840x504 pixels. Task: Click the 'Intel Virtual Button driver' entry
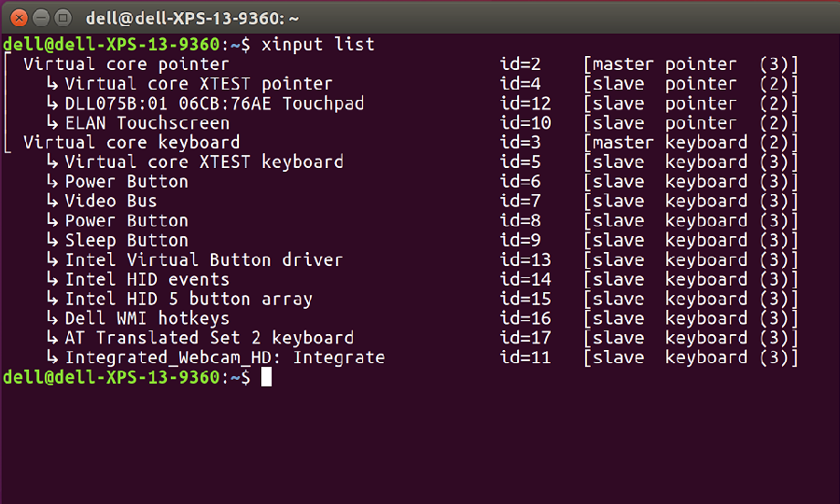pyautogui.click(x=203, y=260)
